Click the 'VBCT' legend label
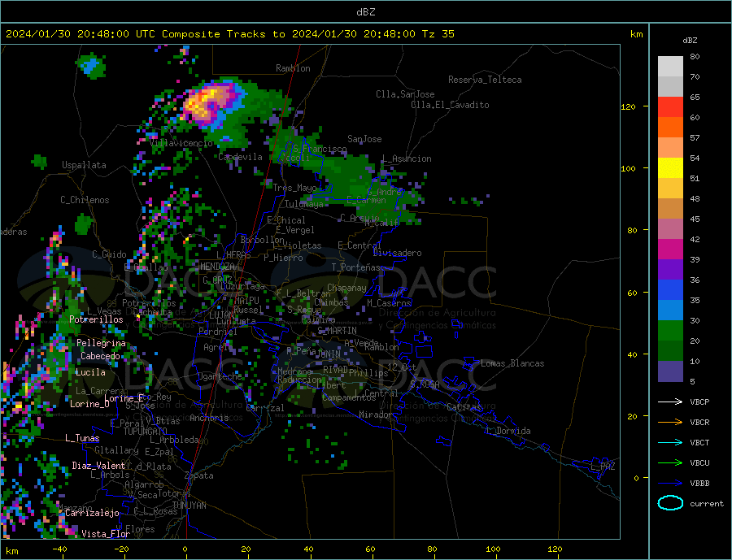The height and width of the screenshot is (560, 732). coord(699,442)
